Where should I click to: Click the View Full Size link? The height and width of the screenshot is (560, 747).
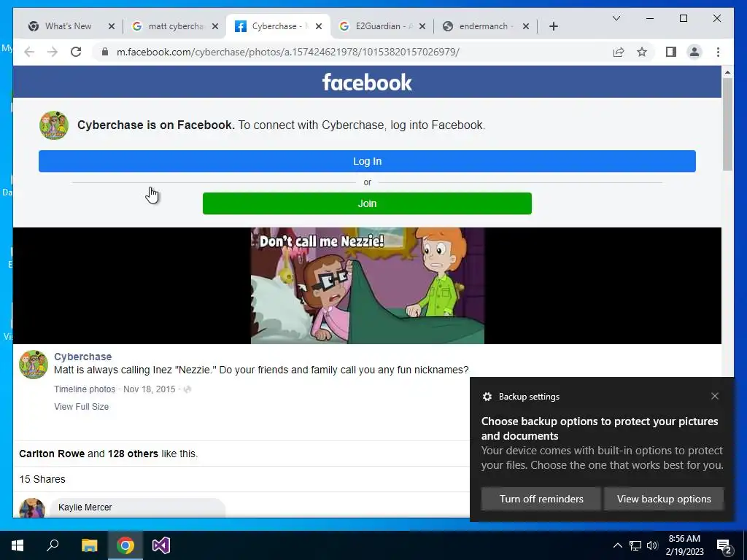(82, 407)
